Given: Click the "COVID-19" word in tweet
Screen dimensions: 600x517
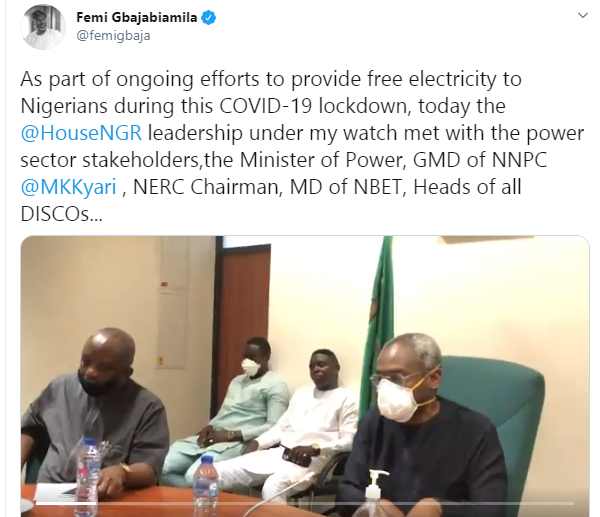Looking at the screenshot, I should tap(266, 106).
